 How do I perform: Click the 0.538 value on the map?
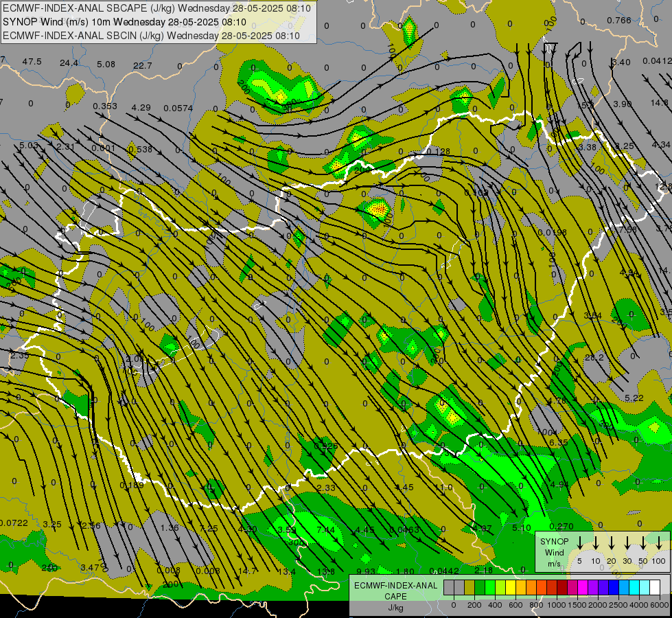(140, 150)
